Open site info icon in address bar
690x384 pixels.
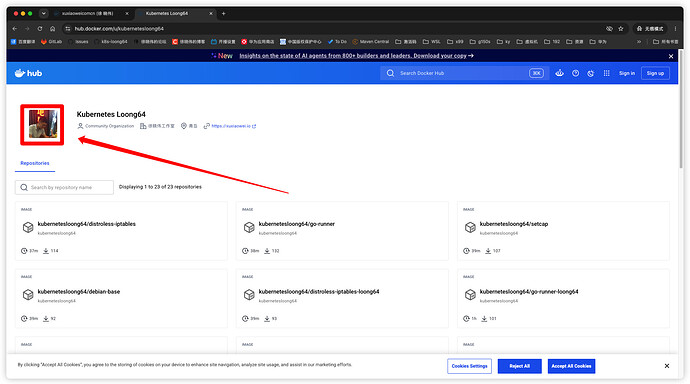[68, 29]
